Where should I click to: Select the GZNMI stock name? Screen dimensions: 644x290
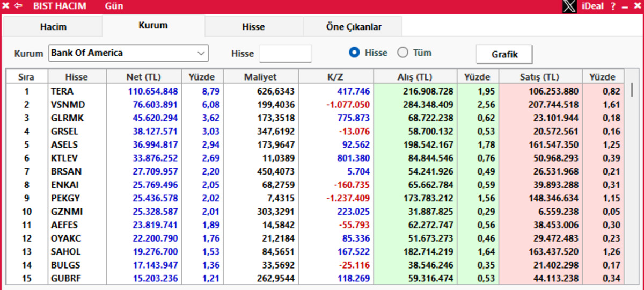click(x=67, y=212)
